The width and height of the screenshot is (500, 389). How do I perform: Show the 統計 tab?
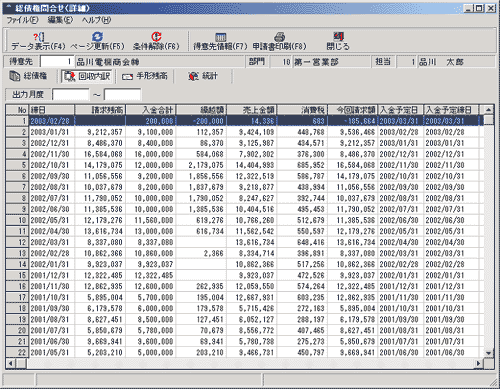tap(203, 76)
